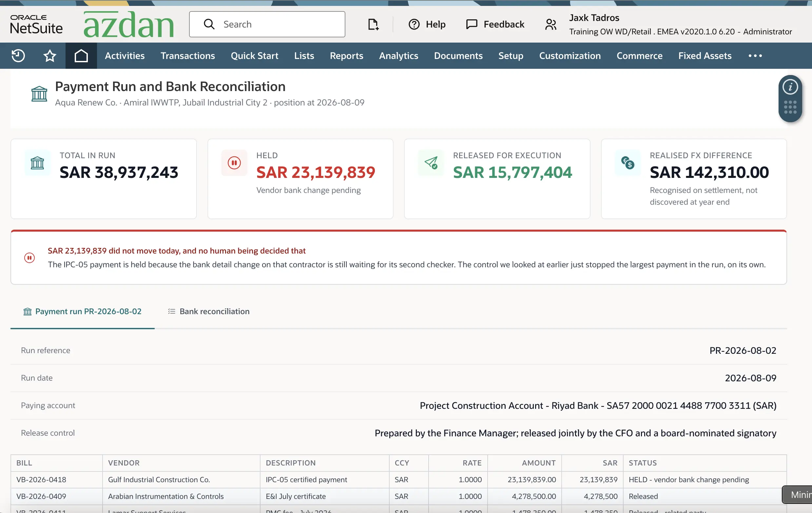This screenshot has height=513, width=812.
Task: Open the Setup menu
Action: click(511, 56)
